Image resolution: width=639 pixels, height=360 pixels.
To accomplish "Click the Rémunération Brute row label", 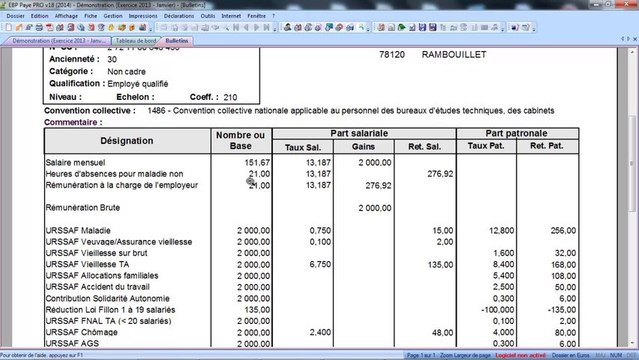I will pos(82,208).
